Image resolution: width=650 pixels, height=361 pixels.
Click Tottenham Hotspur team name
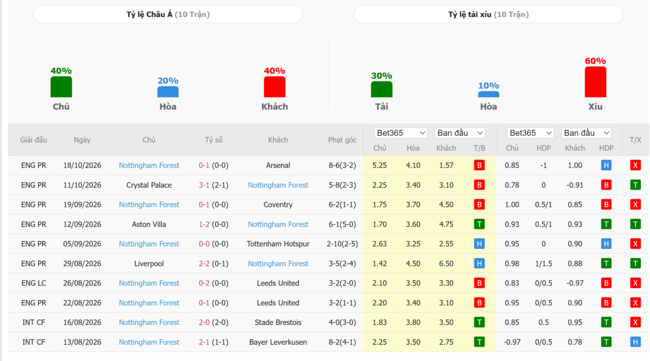click(278, 244)
